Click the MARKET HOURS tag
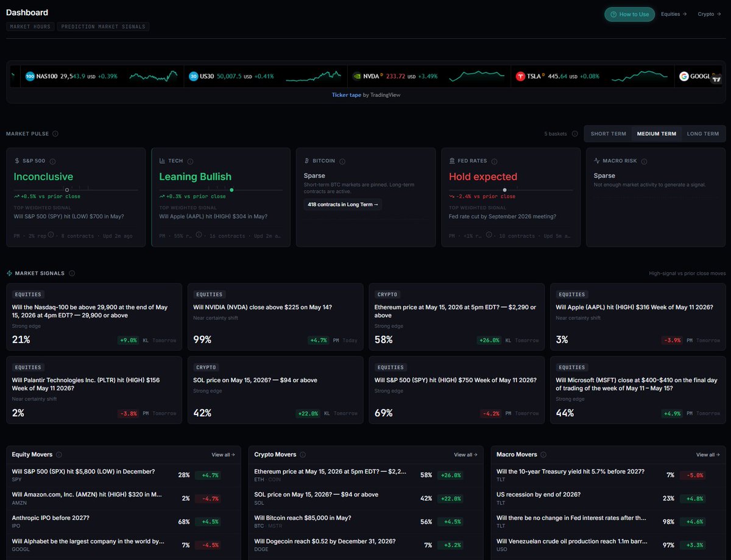 click(30, 27)
